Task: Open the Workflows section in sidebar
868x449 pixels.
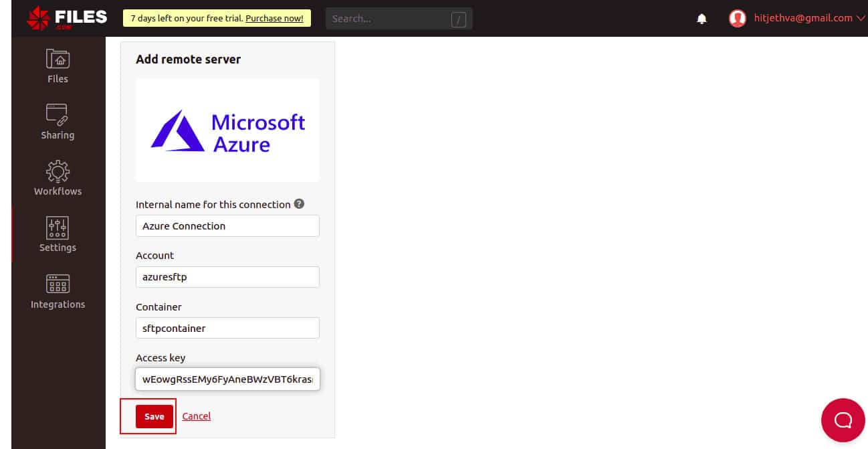Action: [x=58, y=179]
